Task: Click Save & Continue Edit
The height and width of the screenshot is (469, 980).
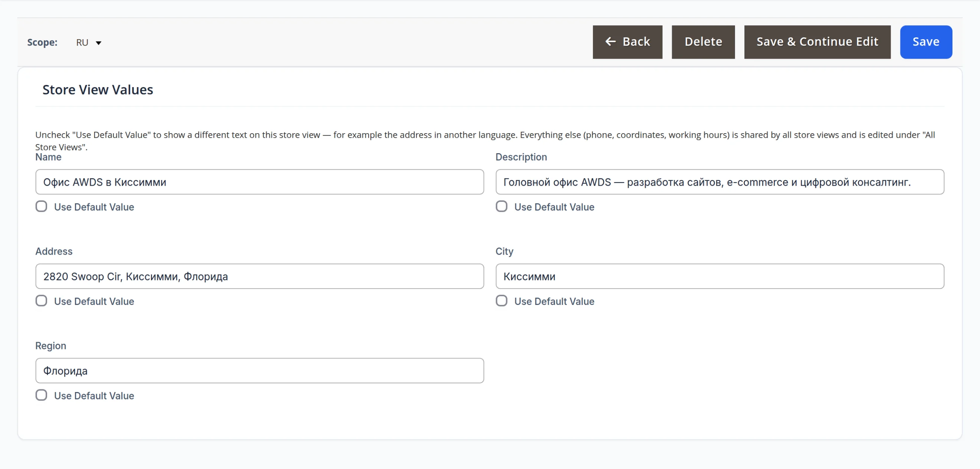Action: pyautogui.click(x=817, y=42)
